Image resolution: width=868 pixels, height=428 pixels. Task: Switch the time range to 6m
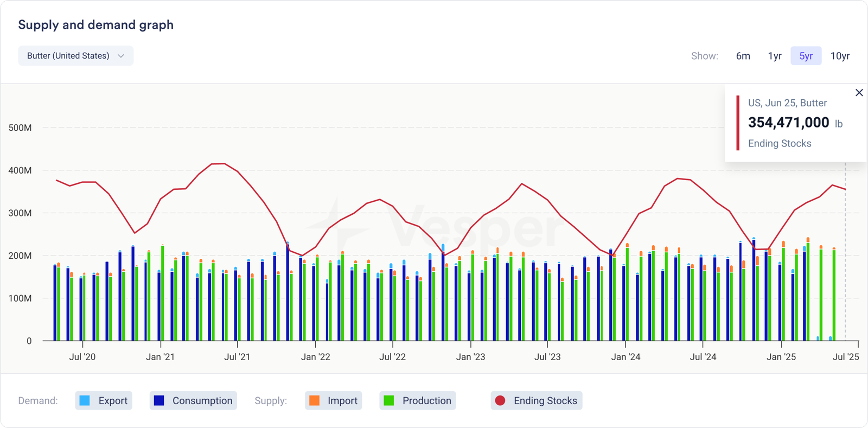tap(743, 56)
